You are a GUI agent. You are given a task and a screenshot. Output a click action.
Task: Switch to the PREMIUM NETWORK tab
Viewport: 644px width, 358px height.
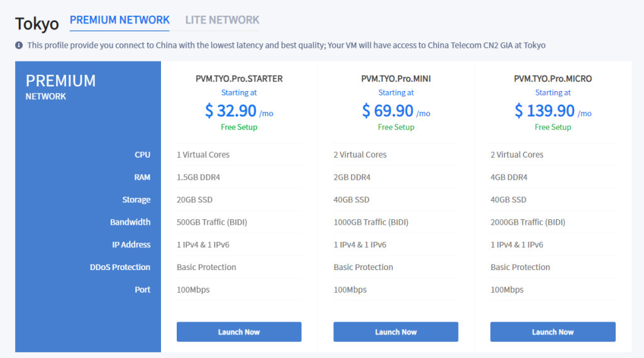(119, 20)
